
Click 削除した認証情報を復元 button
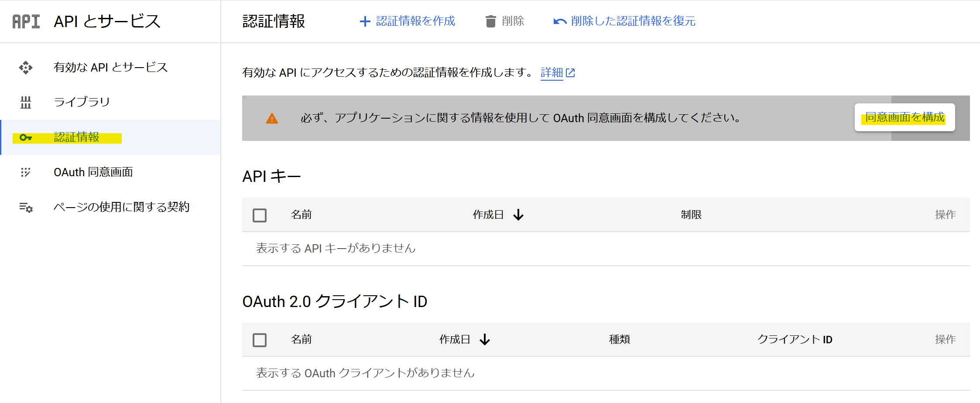[x=624, y=21]
